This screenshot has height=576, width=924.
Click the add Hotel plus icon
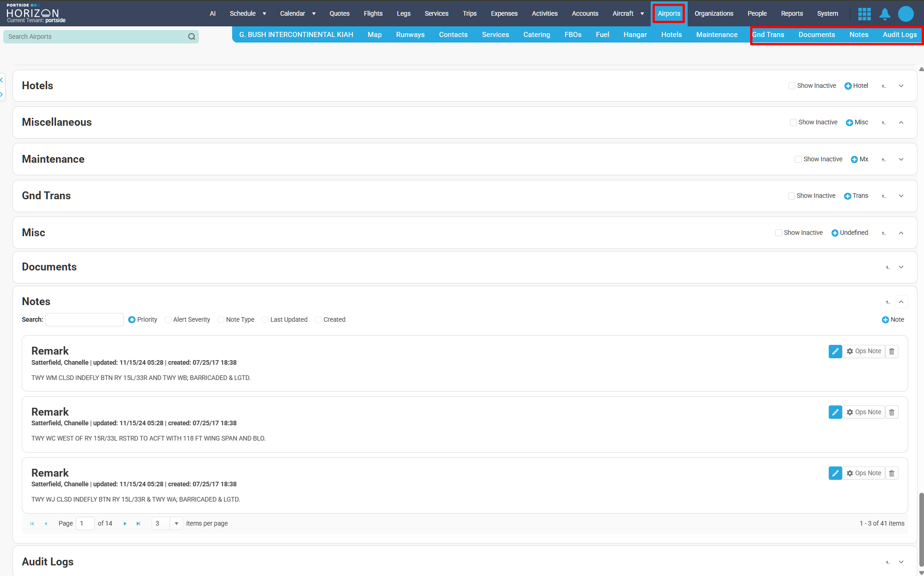848,86
